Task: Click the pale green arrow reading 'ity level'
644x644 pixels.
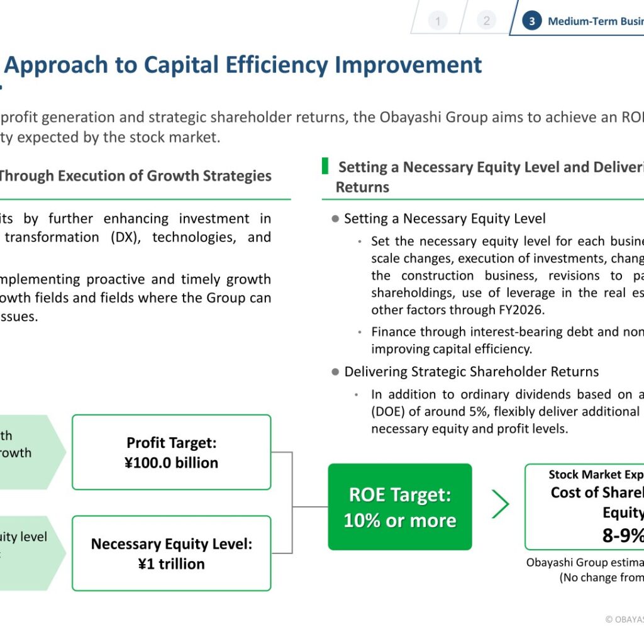Action: click(x=32, y=553)
